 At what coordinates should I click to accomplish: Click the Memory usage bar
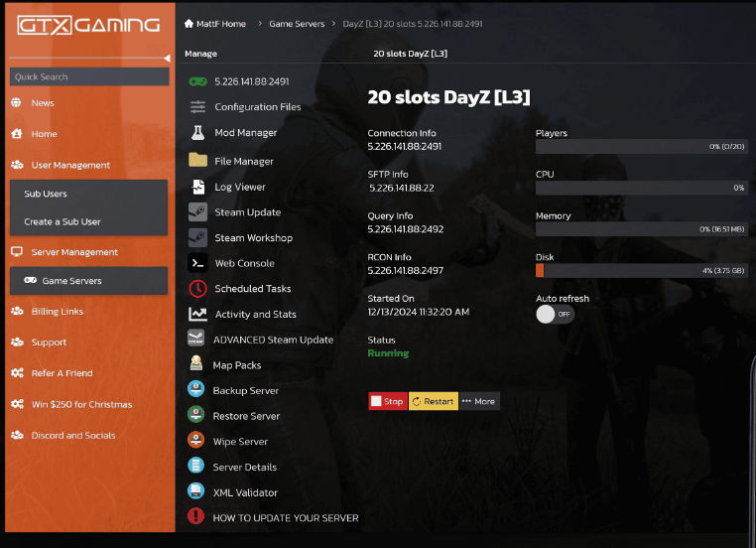click(x=641, y=229)
